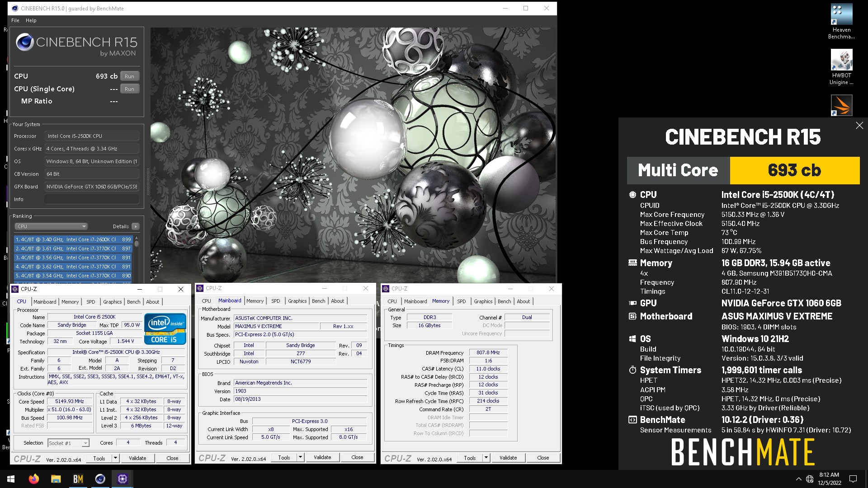This screenshot has height=488, width=868.
Task: Click the DRAM Frequency 807.8 MHz value
Action: pyautogui.click(x=488, y=353)
